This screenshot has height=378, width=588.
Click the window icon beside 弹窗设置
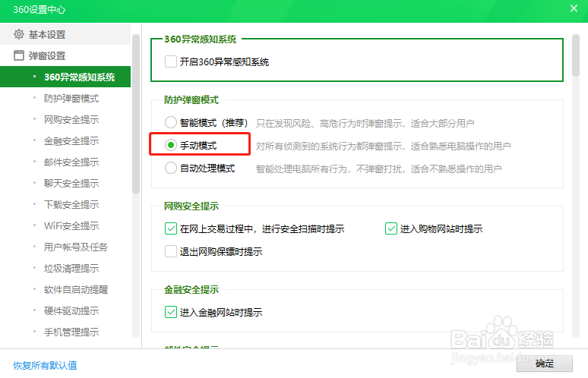[19, 55]
